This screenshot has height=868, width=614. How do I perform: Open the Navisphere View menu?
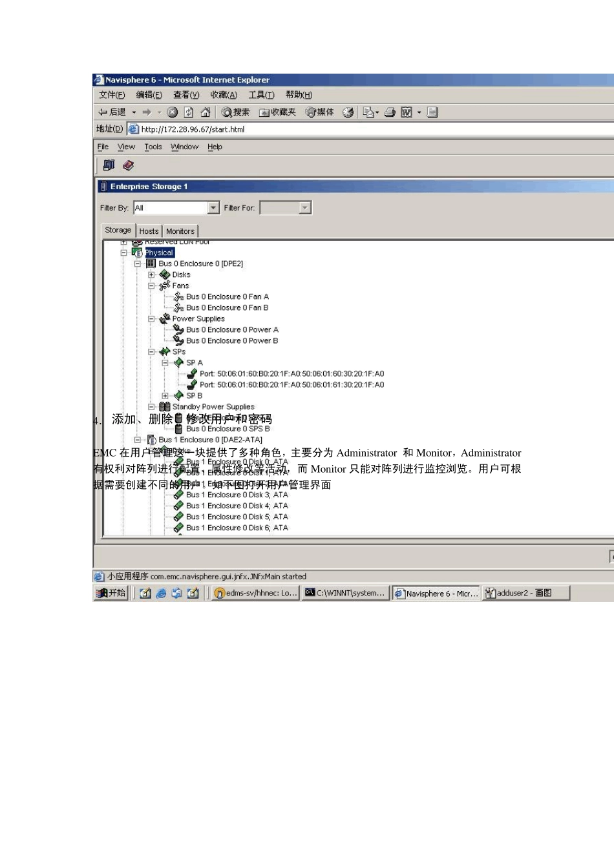(x=126, y=147)
